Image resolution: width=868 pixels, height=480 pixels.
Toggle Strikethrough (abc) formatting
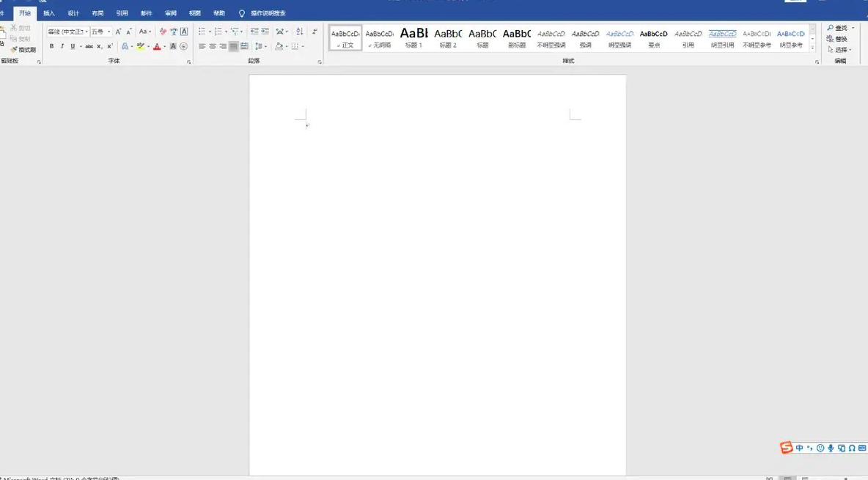coord(89,46)
